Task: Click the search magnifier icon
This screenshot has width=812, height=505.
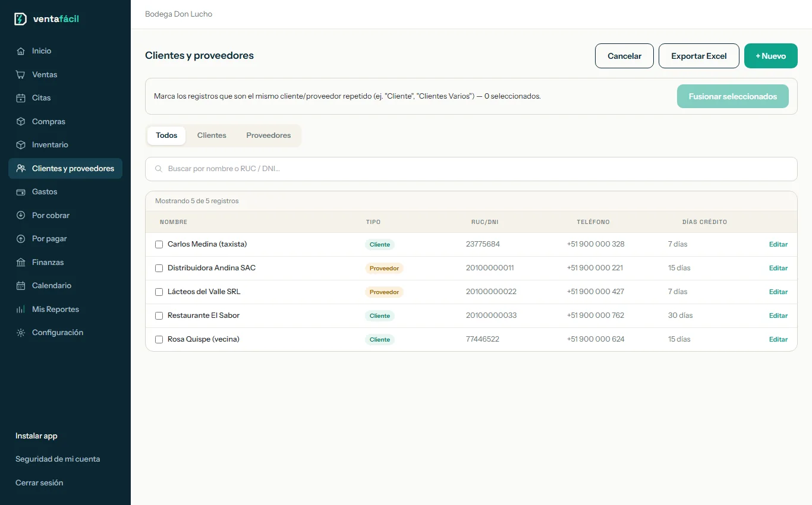Action: click(159, 169)
